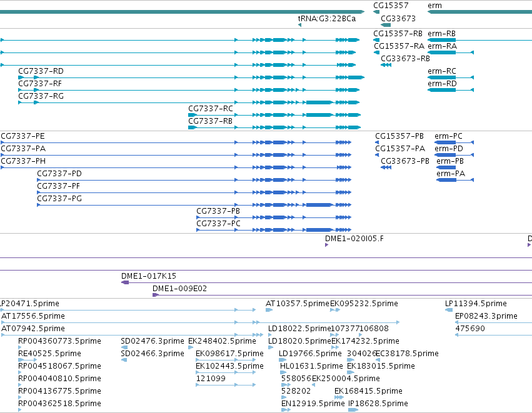Click EST HL01631.5prime
The width and height of the screenshot is (532, 413).
311,366
